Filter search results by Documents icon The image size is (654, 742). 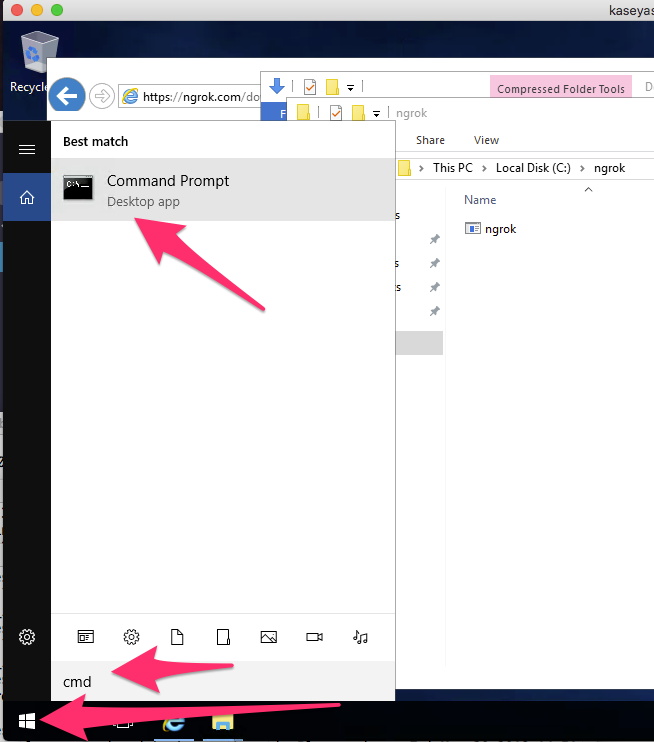click(x=177, y=637)
